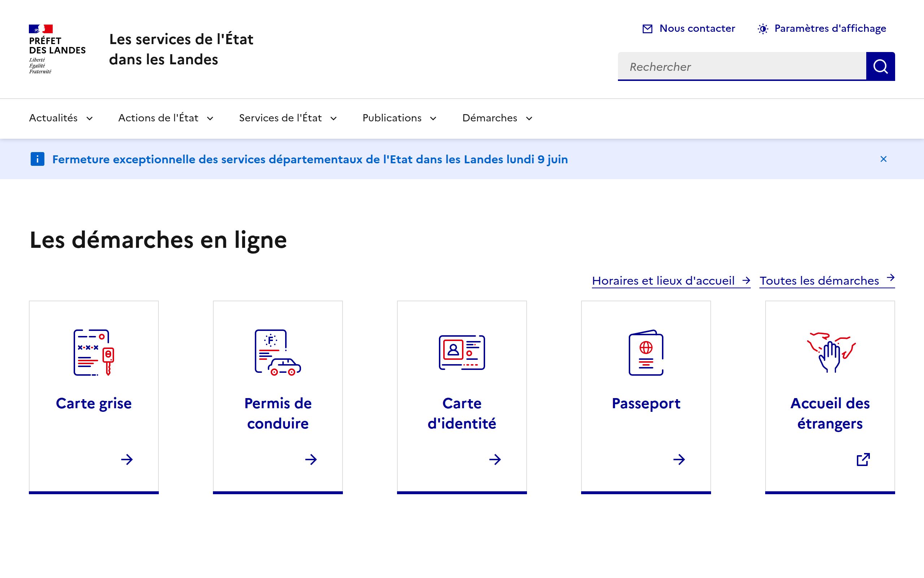Click the arrow on Carte d'identité card
The image size is (924, 578).
[x=495, y=459]
